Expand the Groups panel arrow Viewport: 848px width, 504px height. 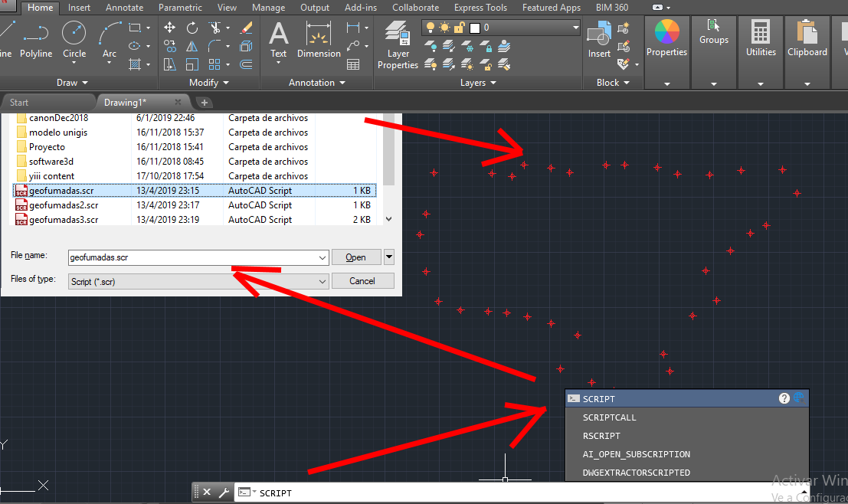(x=713, y=83)
